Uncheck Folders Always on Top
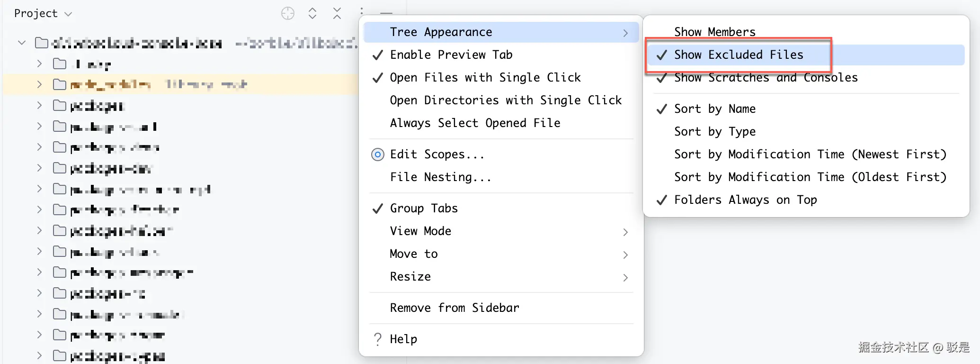This screenshot has width=980, height=364. (745, 200)
